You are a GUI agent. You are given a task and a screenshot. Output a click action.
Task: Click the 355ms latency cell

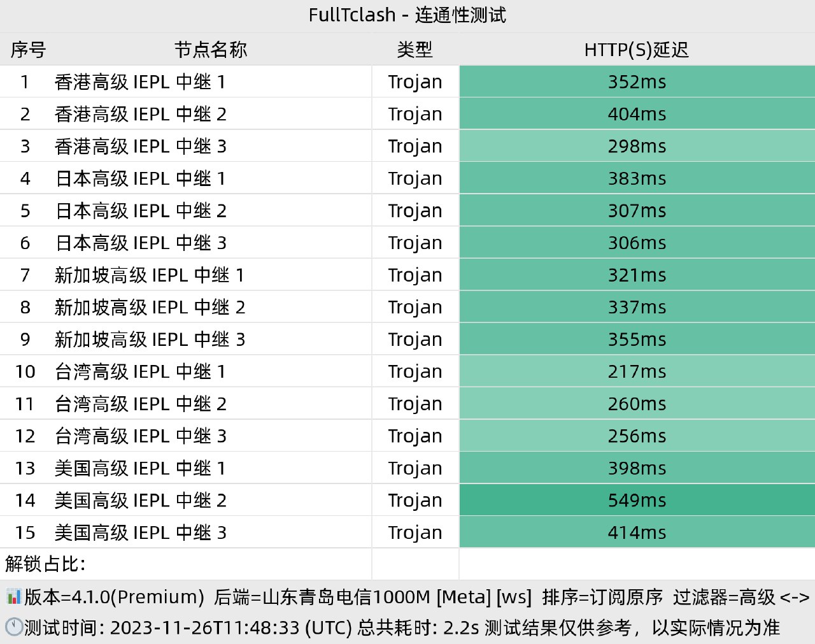(637, 339)
